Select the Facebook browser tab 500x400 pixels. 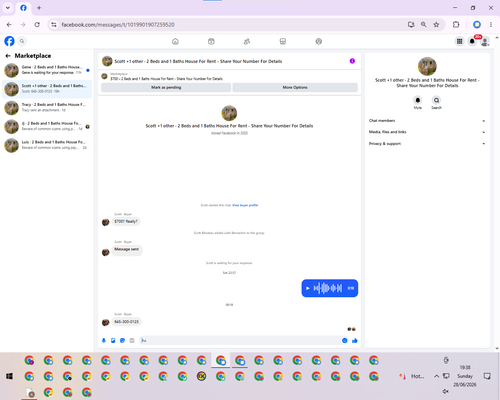pyautogui.click(x=23, y=8)
